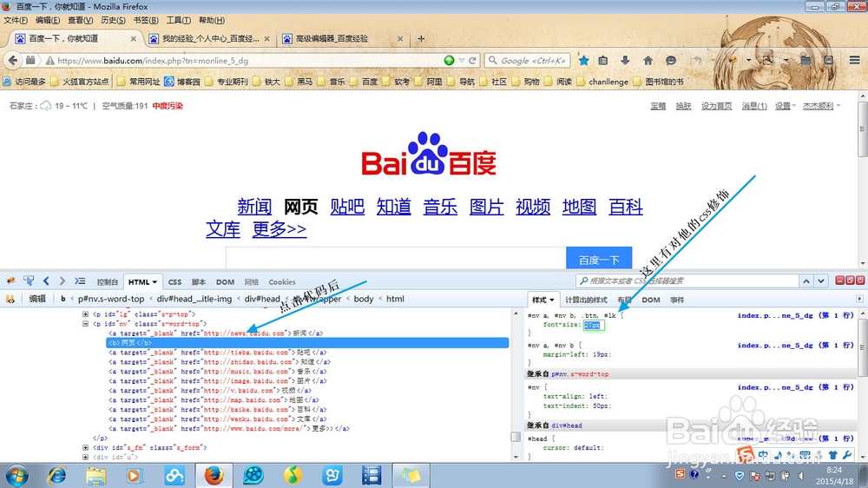Click the 百度一下 search button

tap(599, 258)
